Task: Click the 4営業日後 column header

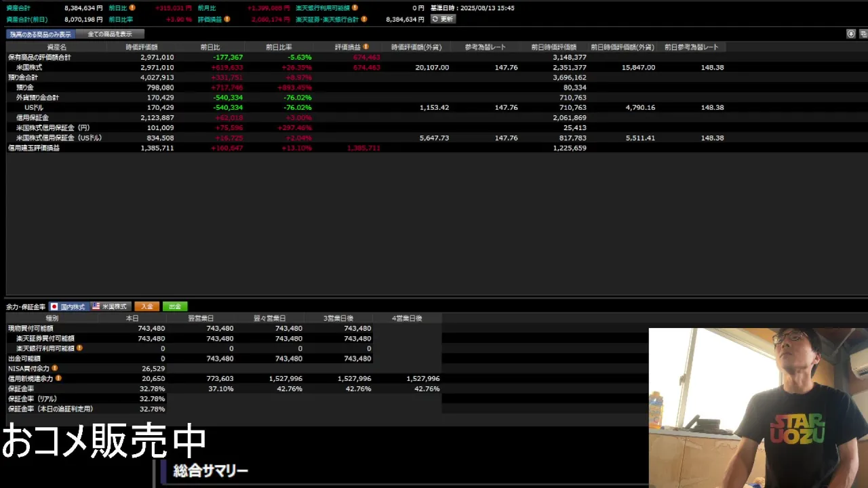Action: 407,318
